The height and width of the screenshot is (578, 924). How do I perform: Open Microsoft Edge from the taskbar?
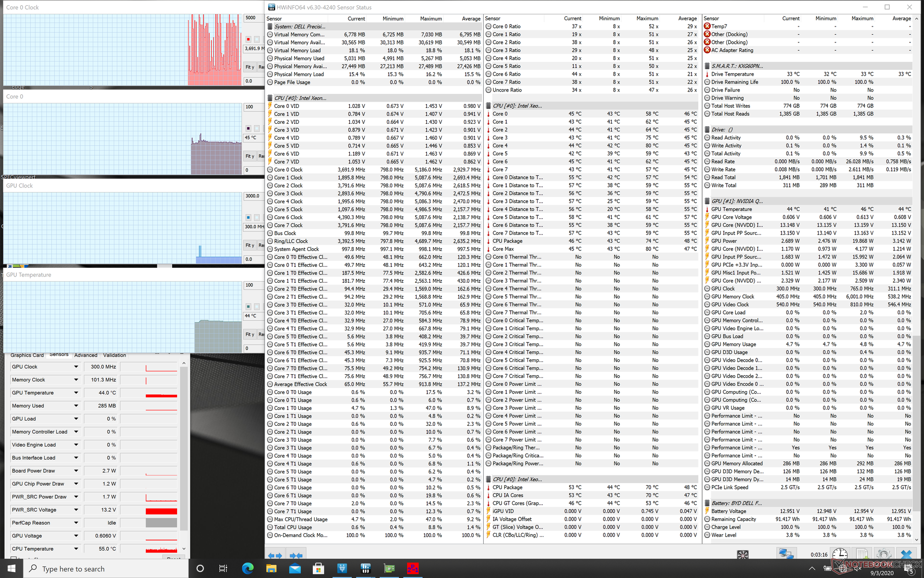(247, 568)
